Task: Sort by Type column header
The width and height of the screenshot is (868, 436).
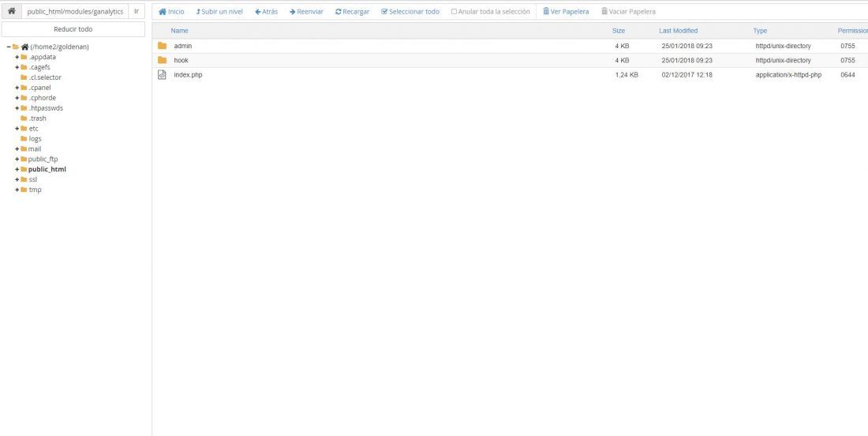Action: pos(760,31)
